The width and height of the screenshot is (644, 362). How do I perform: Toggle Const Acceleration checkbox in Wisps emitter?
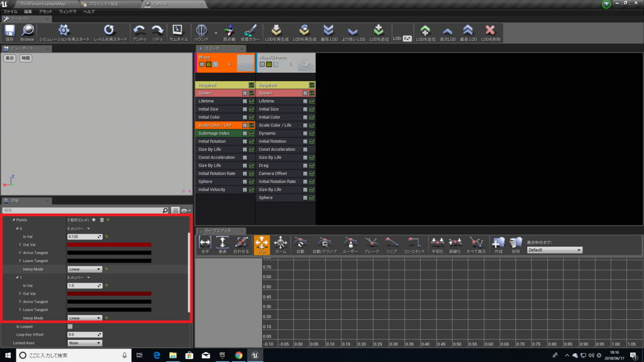click(x=245, y=158)
